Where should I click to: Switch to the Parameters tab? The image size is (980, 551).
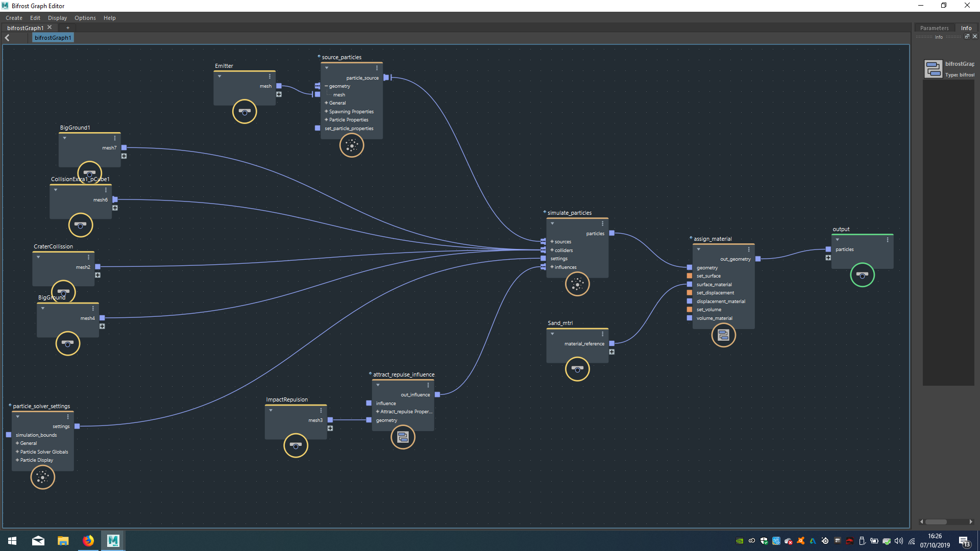pos(934,28)
